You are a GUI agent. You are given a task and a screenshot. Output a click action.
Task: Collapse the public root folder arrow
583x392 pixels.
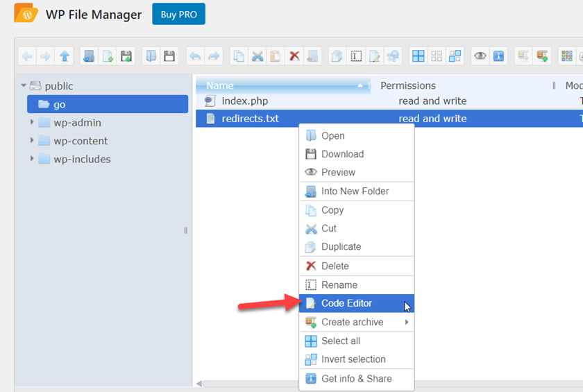24,86
